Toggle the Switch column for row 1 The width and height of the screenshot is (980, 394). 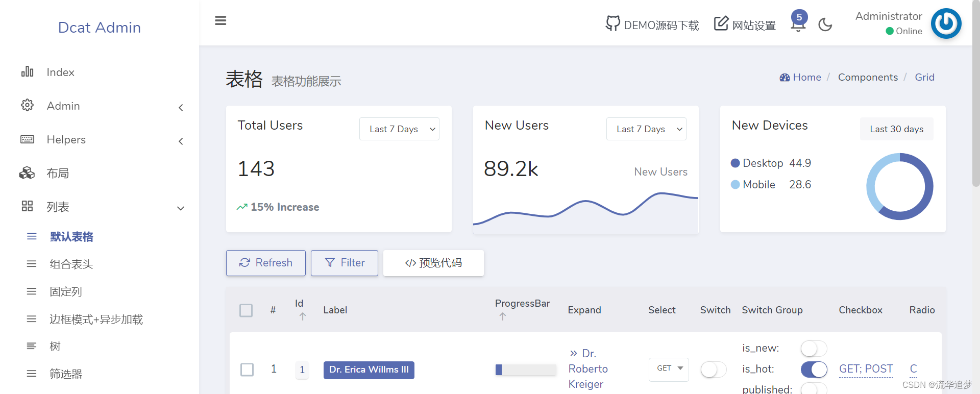(714, 370)
